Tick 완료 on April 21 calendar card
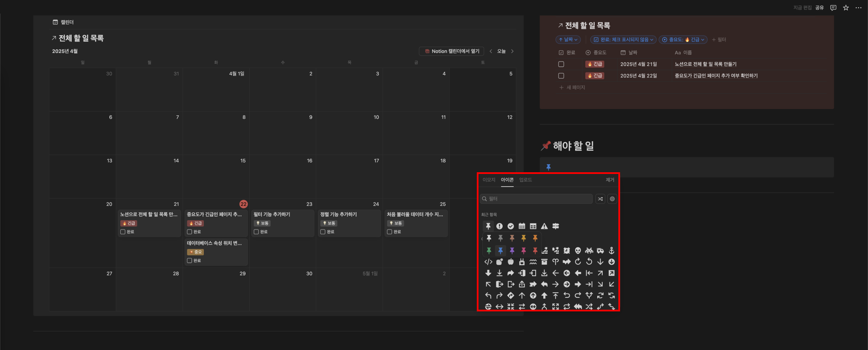This screenshot has width=868, height=350. (123, 232)
